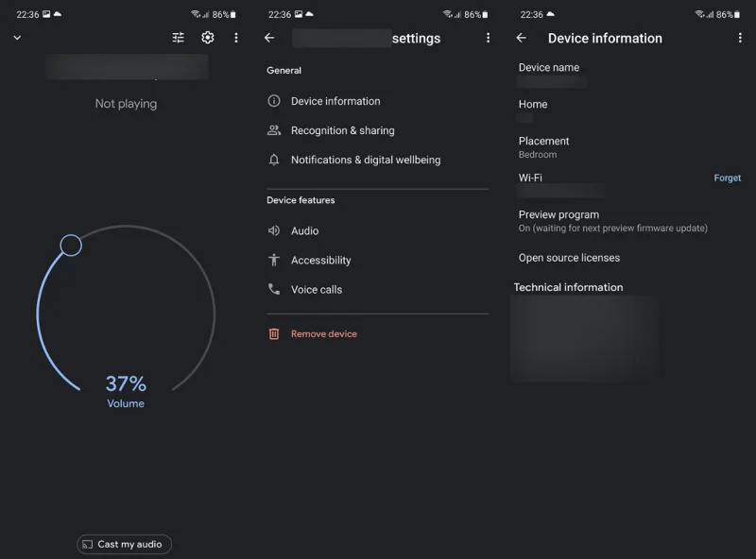Select Notifications & digital wellbeing
This screenshot has width=756, height=559.
[x=377, y=160]
